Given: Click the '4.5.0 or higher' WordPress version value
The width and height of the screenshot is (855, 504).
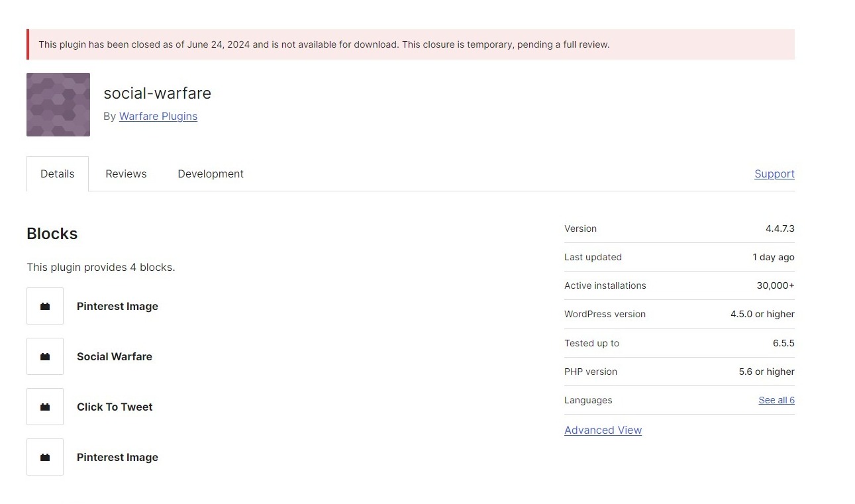Looking at the screenshot, I should 762,314.
